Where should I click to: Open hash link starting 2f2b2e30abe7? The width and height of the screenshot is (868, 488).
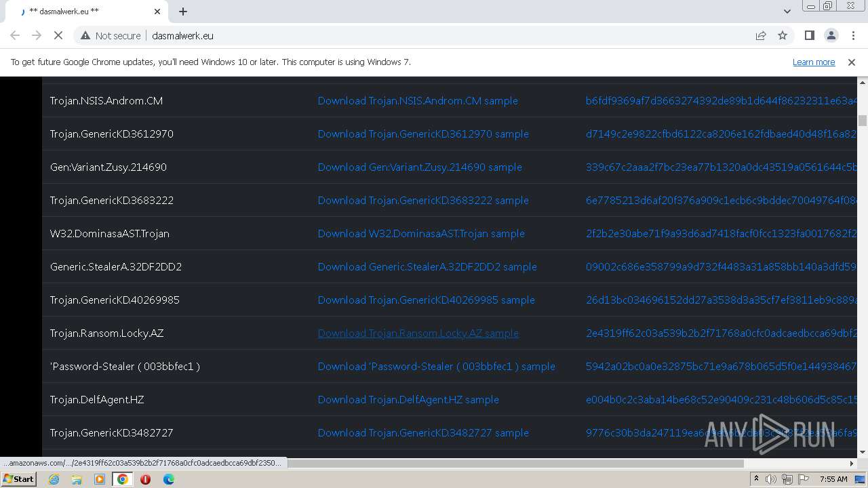click(x=722, y=233)
